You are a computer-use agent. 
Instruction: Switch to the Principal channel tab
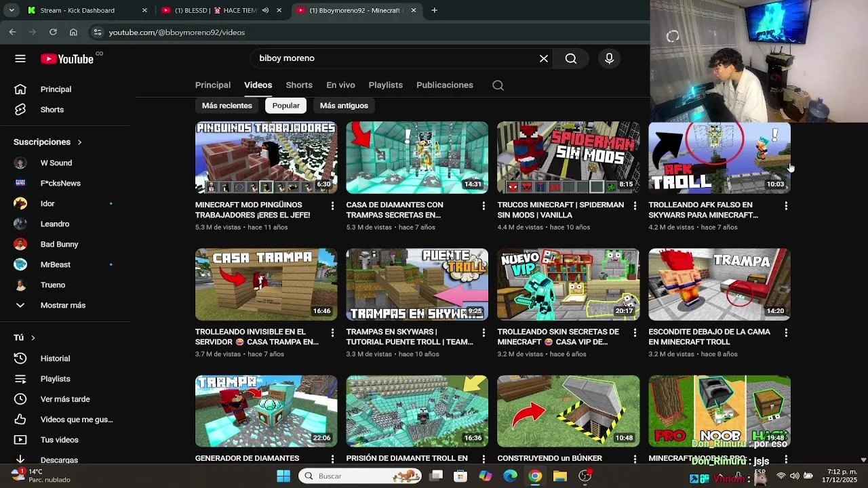[x=213, y=85]
